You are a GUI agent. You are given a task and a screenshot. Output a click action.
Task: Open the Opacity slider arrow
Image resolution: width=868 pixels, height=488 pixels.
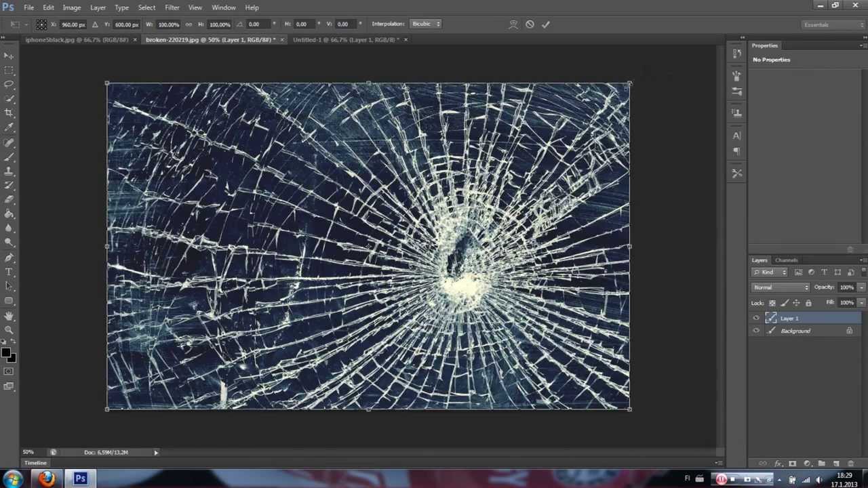(x=861, y=287)
